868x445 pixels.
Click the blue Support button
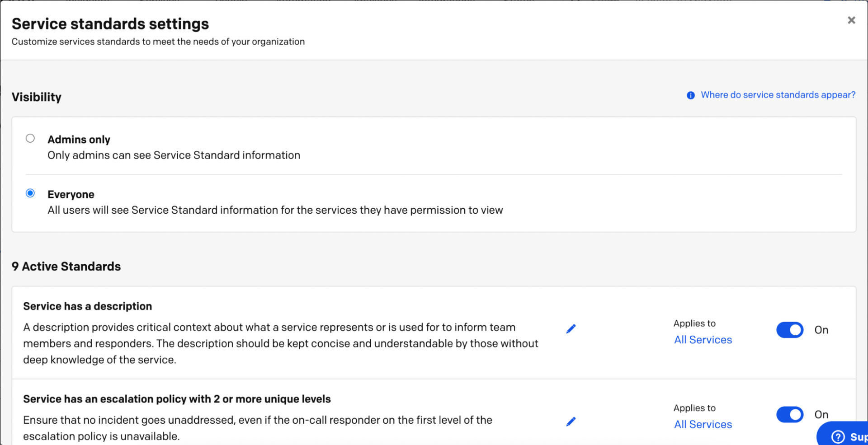point(850,436)
